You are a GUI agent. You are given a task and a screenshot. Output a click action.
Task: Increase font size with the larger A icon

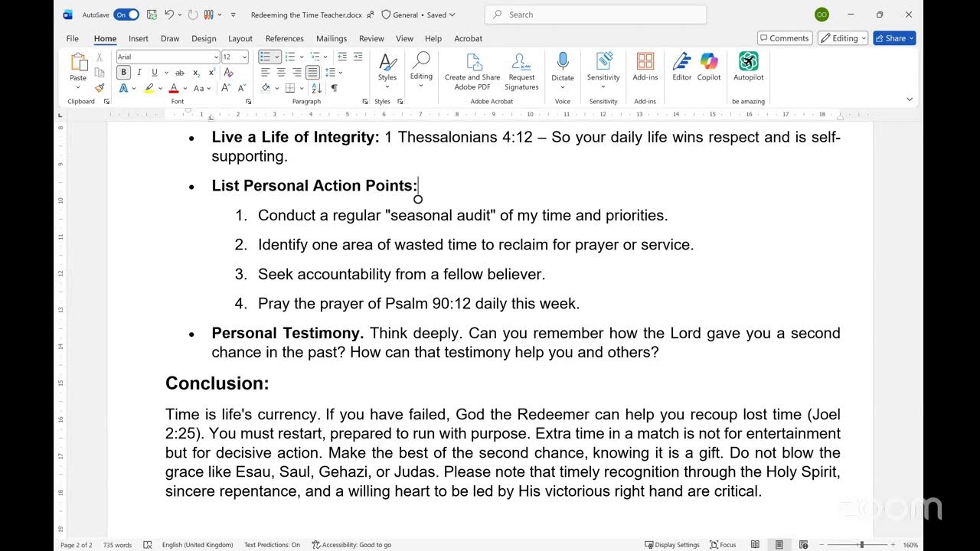point(225,88)
